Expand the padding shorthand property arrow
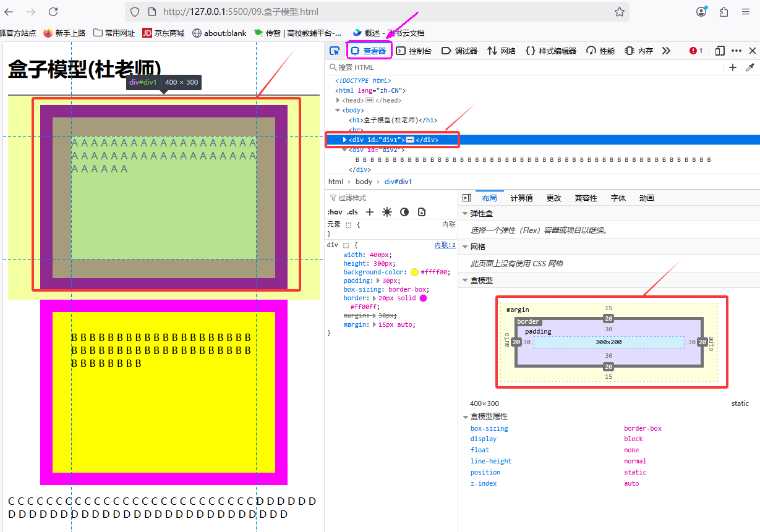The width and height of the screenshot is (760, 532). pos(379,281)
